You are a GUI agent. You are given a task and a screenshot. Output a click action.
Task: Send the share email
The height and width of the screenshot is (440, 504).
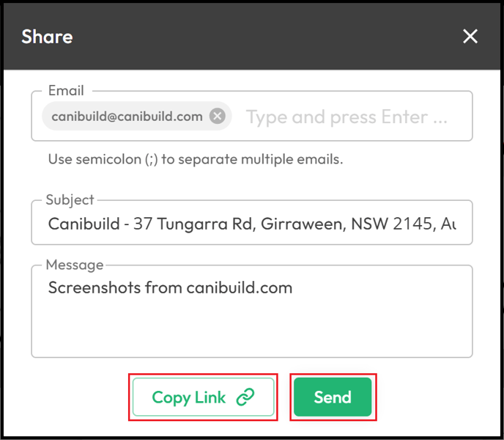[x=333, y=397]
